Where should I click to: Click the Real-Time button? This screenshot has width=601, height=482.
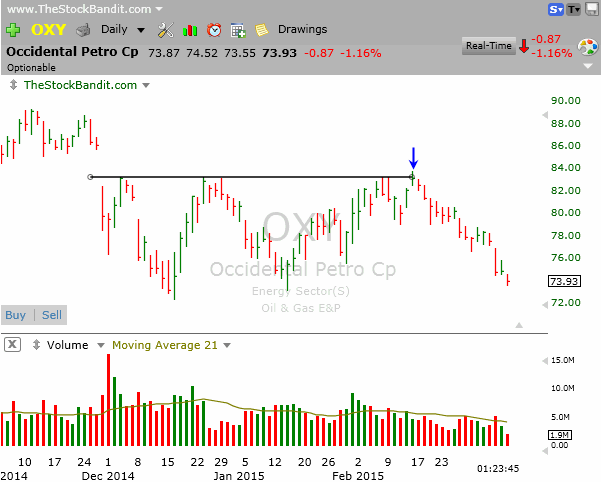pos(489,46)
